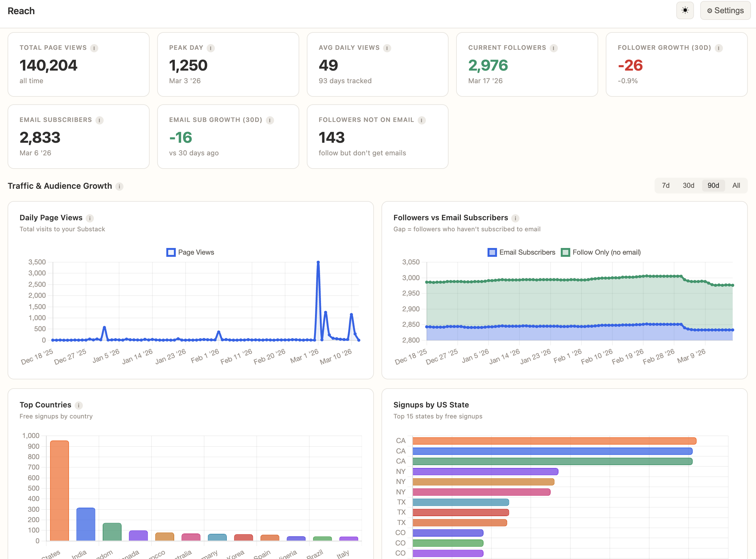Viewport: 756px width, 559px height.
Task: Click the Current Followers info icon
Action: click(x=553, y=48)
